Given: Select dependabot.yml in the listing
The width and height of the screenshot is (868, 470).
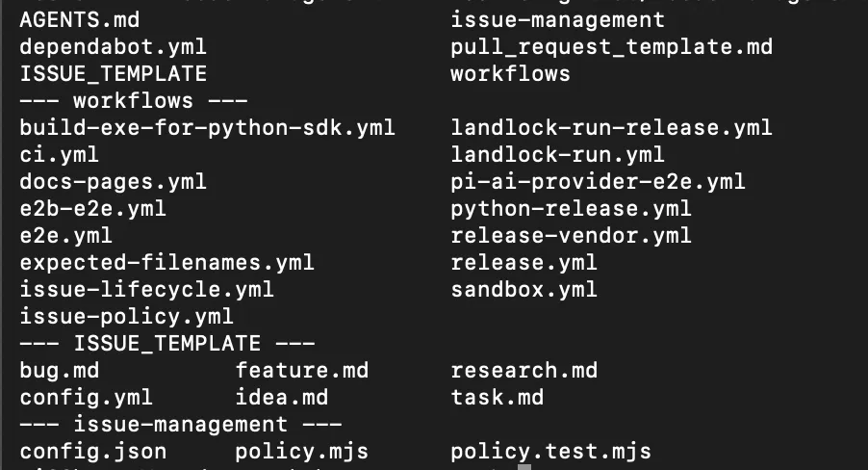Looking at the screenshot, I should (x=114, y=46).
